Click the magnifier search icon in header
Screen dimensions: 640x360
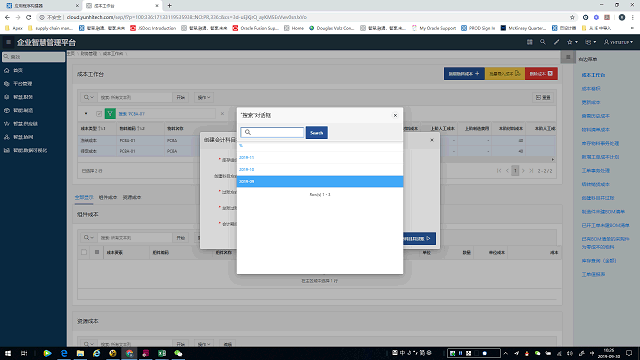click(542, 42)
